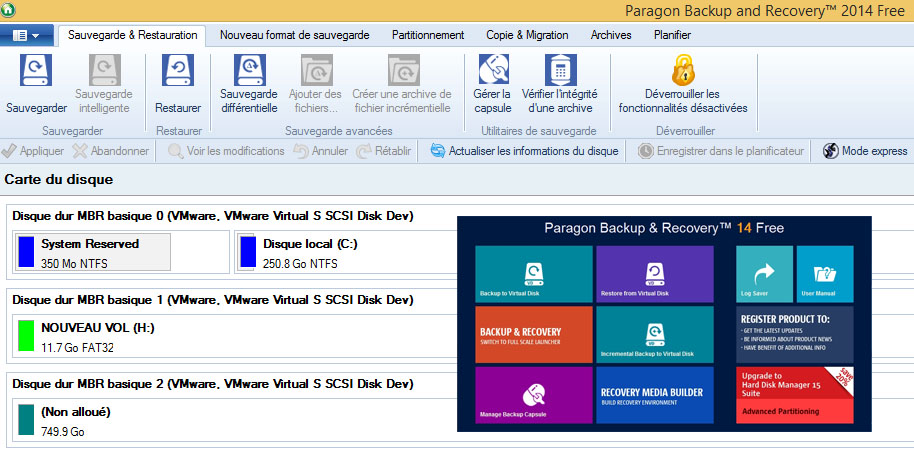Click the REGISTER PRODUCT TO panel

(795, 334)
